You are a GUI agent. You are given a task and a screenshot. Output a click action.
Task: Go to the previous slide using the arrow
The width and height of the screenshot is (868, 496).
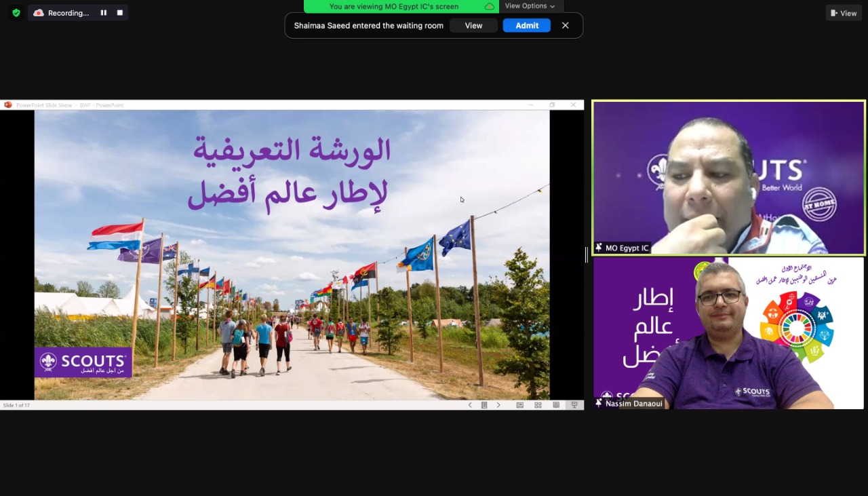click(470, 405)
